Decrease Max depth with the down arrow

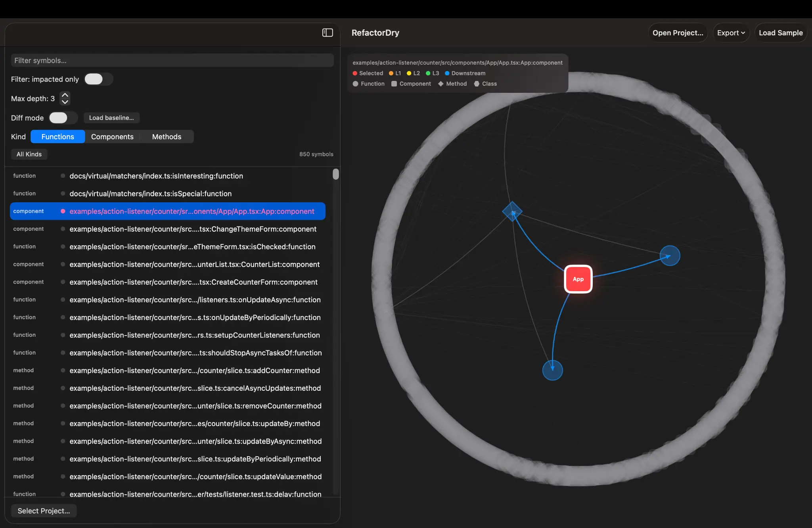pos(65,102)
